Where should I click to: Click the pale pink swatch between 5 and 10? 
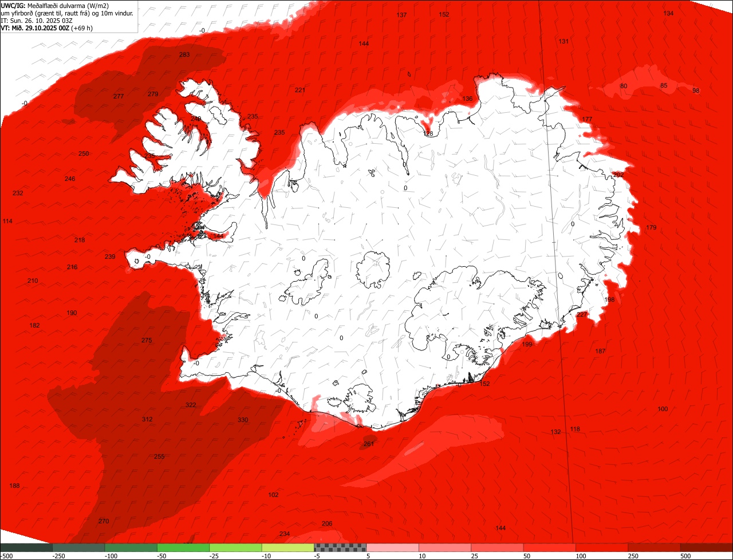click(x=393, y=547)
